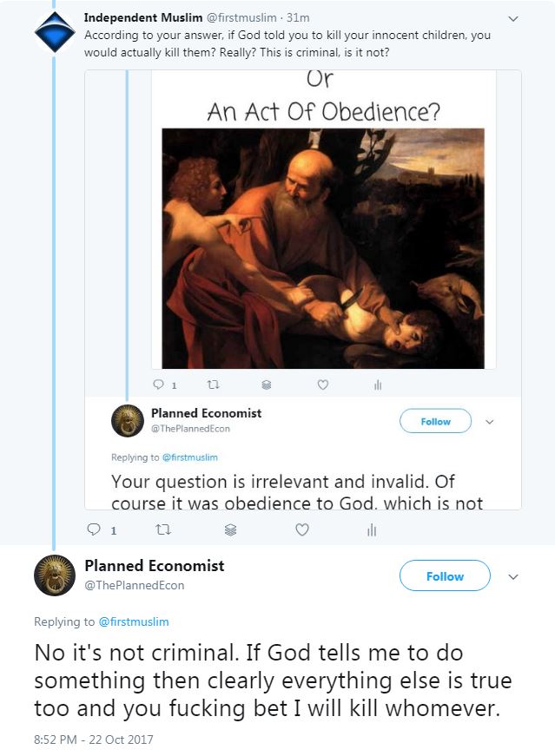This screenshot has height=756, width=555.
Task: Reply to the embedded image tweet
Action: (x=158, y=385)
